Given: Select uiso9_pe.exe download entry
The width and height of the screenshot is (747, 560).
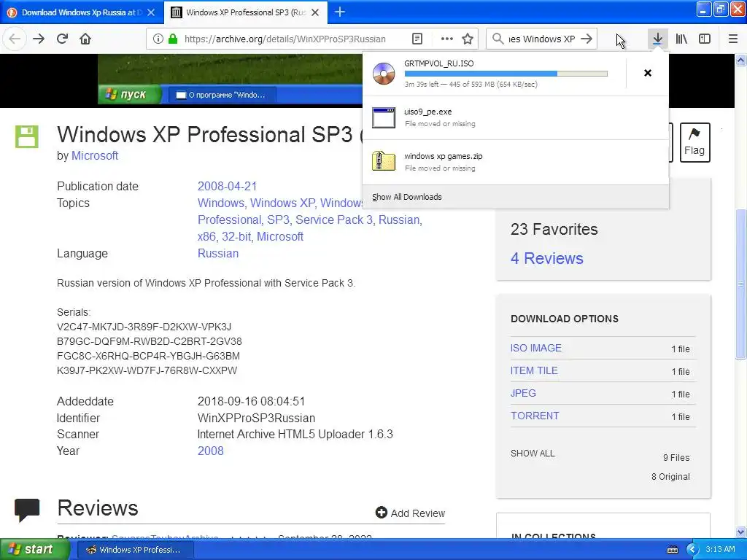Looking at the screenshot, I should 516,117.
